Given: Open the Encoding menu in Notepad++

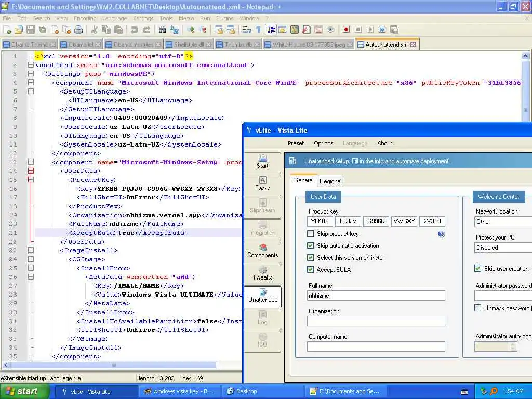Looking at the screenshot, I should [85, 18].
